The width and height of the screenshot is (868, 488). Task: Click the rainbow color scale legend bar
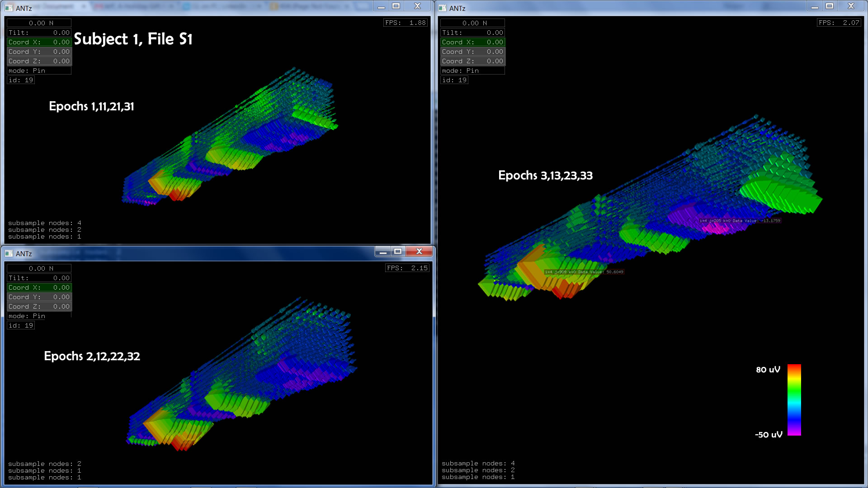click(794, 400)
